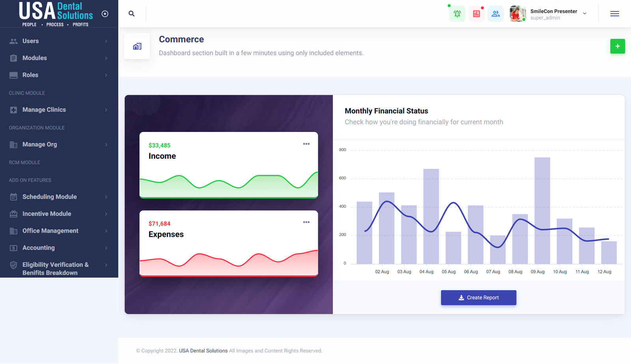Open the Income card three-dot menu
Viewport: 631px width, 364px height.
click(306, 144)
